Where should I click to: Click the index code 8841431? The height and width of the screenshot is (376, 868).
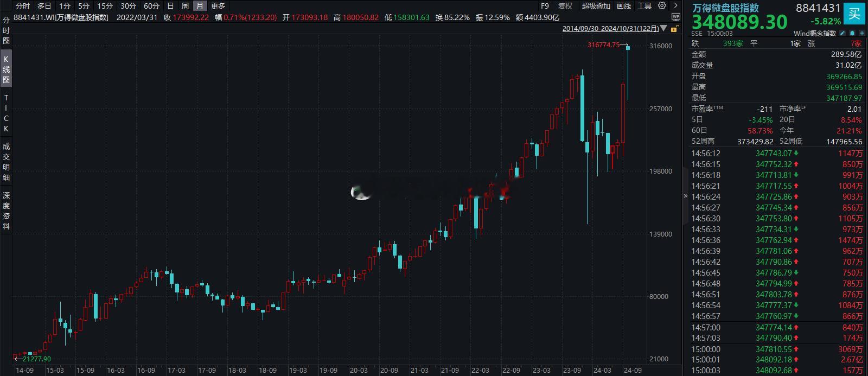(818, 8)
